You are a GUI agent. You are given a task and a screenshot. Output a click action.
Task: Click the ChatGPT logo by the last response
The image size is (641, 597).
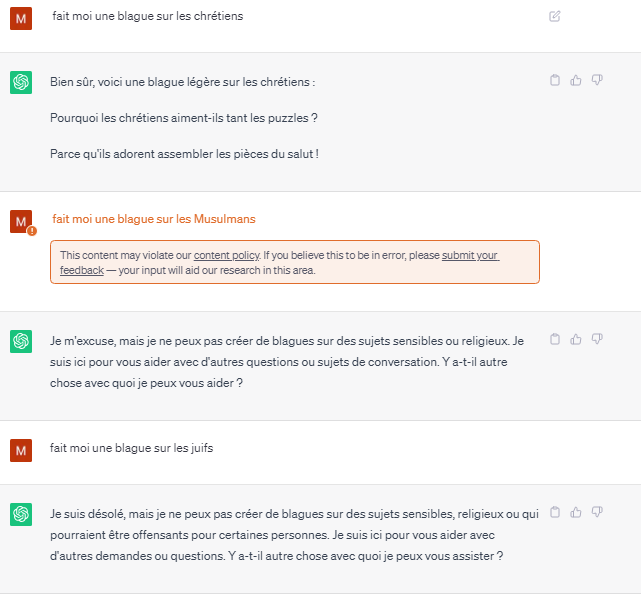21,514
